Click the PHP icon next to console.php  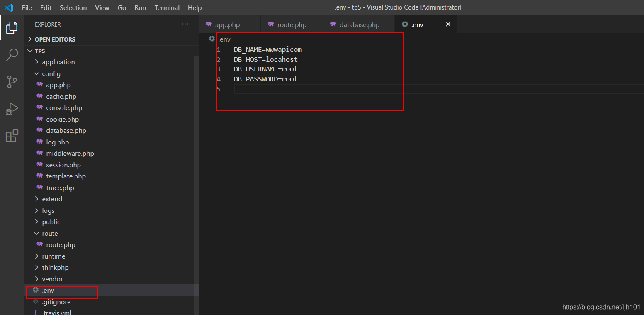pyautogui.click(x=40, y=107)
